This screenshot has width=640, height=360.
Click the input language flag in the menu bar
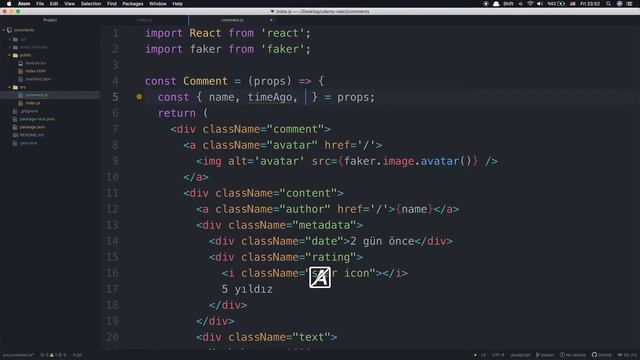573,4
